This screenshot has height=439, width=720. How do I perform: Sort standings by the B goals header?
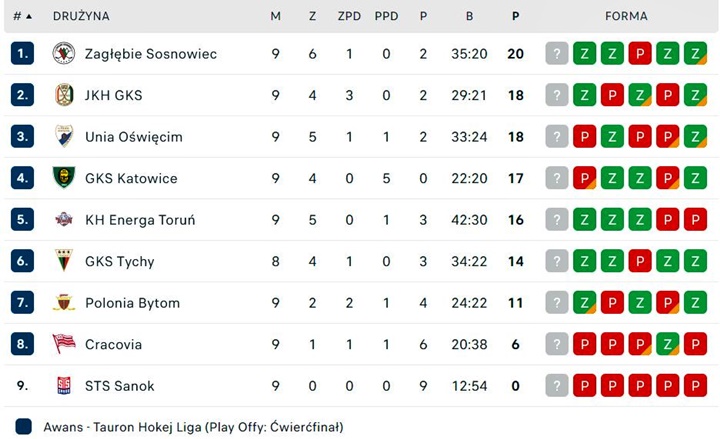tap(469, 17)
